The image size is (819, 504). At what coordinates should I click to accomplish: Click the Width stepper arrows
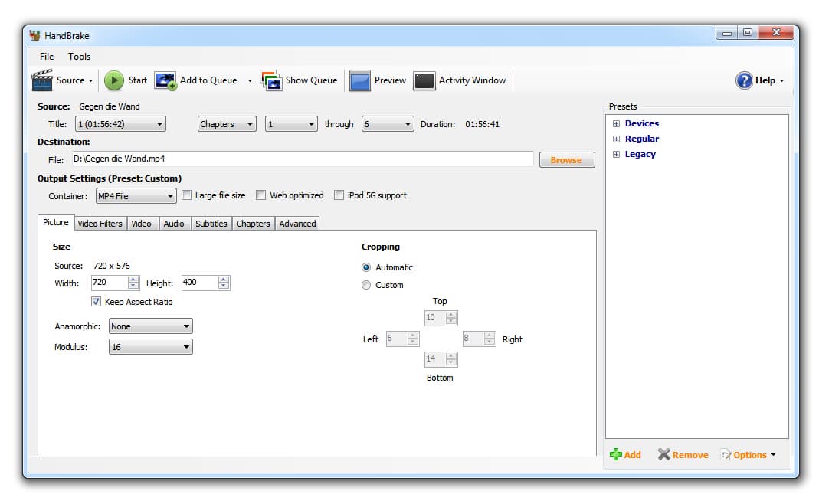point(134,283)
